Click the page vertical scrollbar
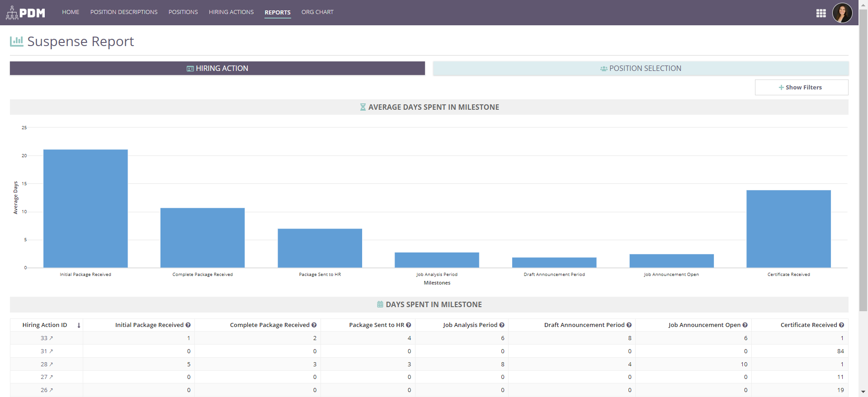 (x=863, y=160)
